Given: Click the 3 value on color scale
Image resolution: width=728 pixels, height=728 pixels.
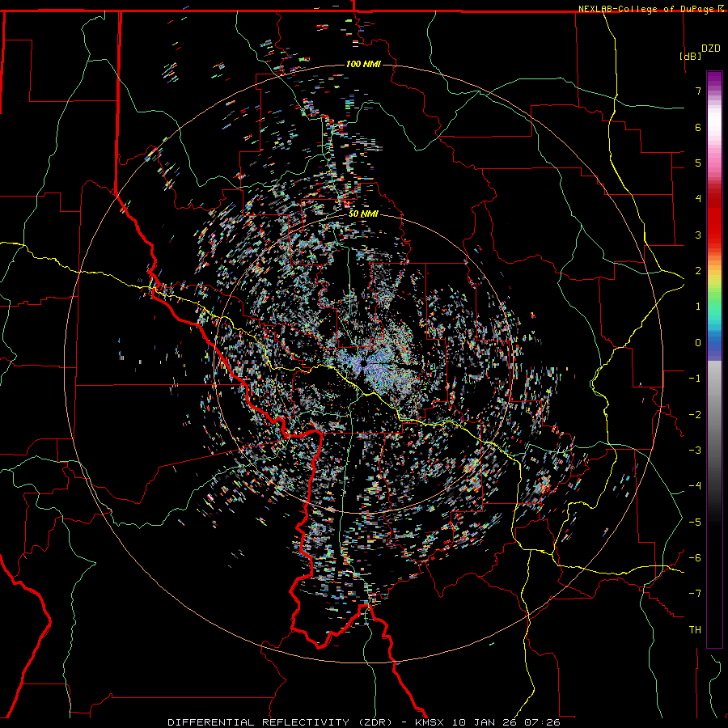Looking at the screenshot, I should point(698,235).
